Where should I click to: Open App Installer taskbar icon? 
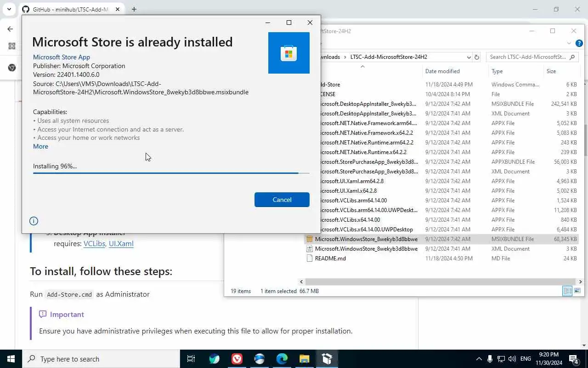pyautogui.click(x=327, y=359)
